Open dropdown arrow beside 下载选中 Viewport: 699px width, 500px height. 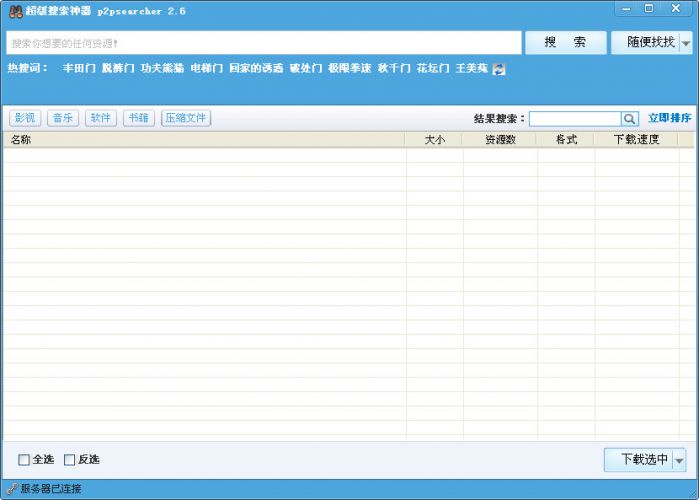679,460
